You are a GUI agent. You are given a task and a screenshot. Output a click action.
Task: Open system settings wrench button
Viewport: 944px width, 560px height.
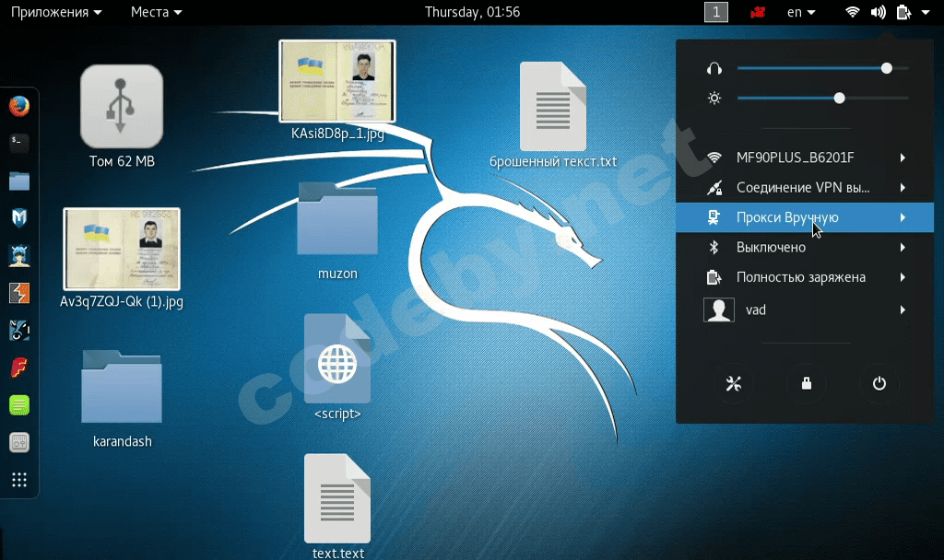[x=733, y=383]
